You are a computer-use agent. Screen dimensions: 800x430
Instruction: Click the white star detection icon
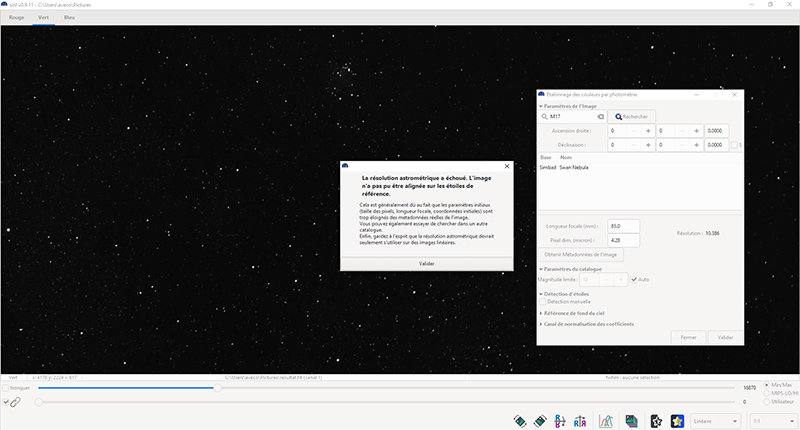point(657,421)
